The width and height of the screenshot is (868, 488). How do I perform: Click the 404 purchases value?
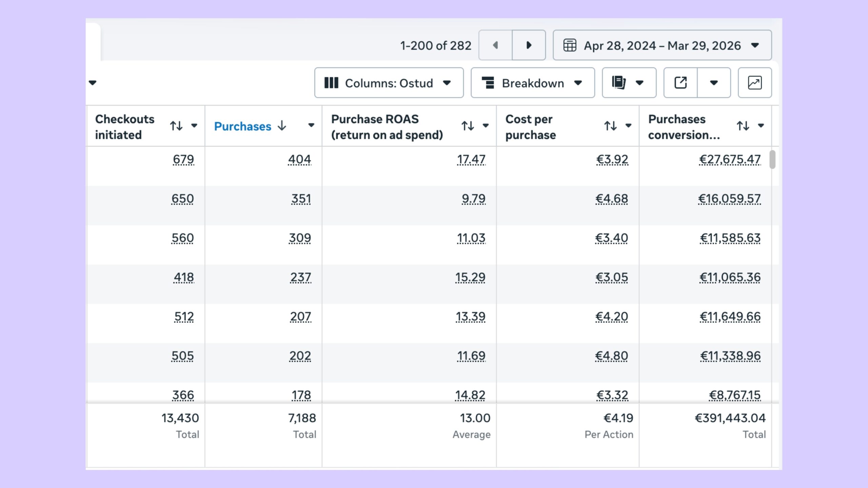tap(299, 159)
